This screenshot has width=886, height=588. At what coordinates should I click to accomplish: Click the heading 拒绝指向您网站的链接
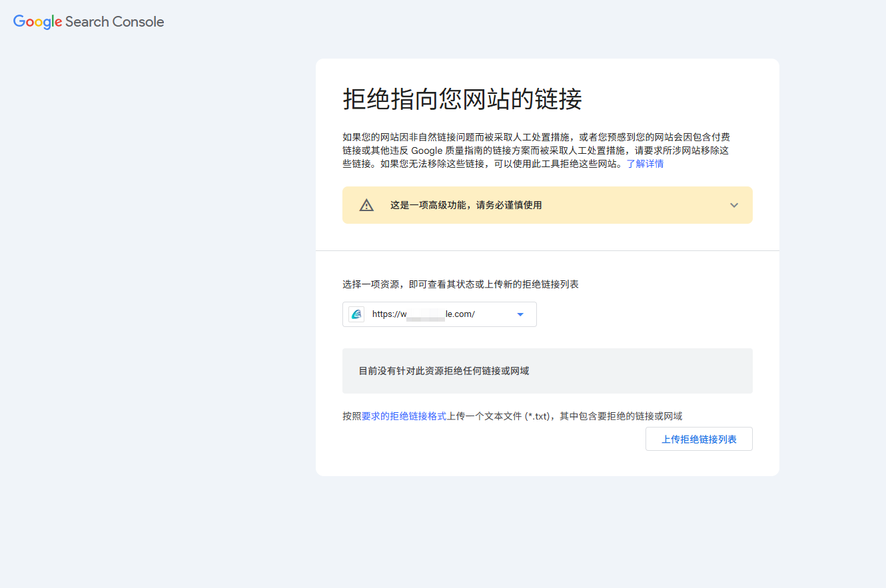point(462,99)
